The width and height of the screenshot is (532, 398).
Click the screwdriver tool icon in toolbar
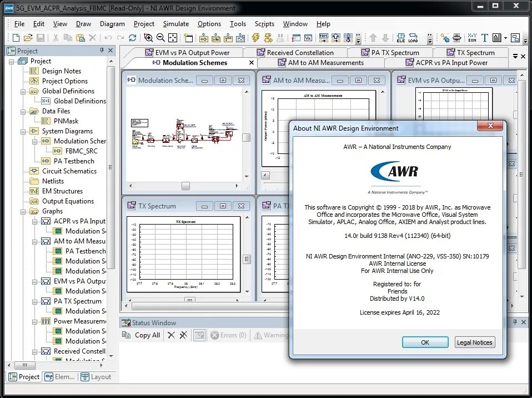(445, 38)
